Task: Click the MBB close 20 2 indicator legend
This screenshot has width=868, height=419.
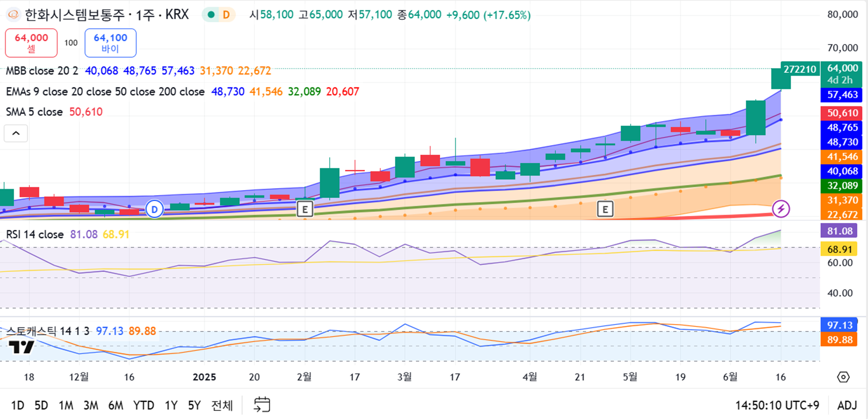Action: [x=42, y=71]
